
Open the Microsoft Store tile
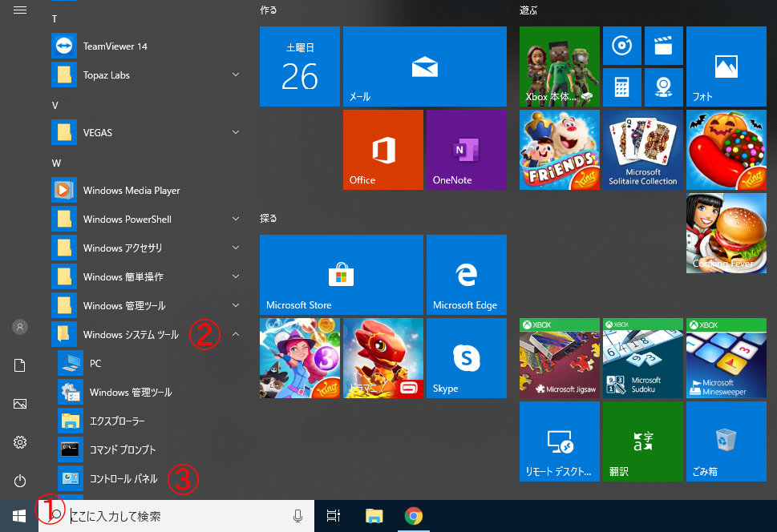pos(341,275)
